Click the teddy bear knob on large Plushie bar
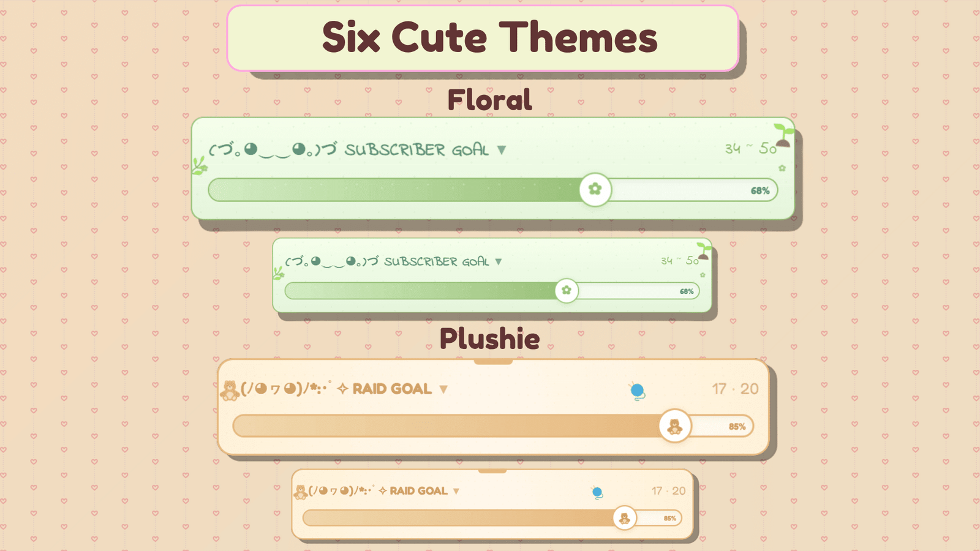 [675, 426]
